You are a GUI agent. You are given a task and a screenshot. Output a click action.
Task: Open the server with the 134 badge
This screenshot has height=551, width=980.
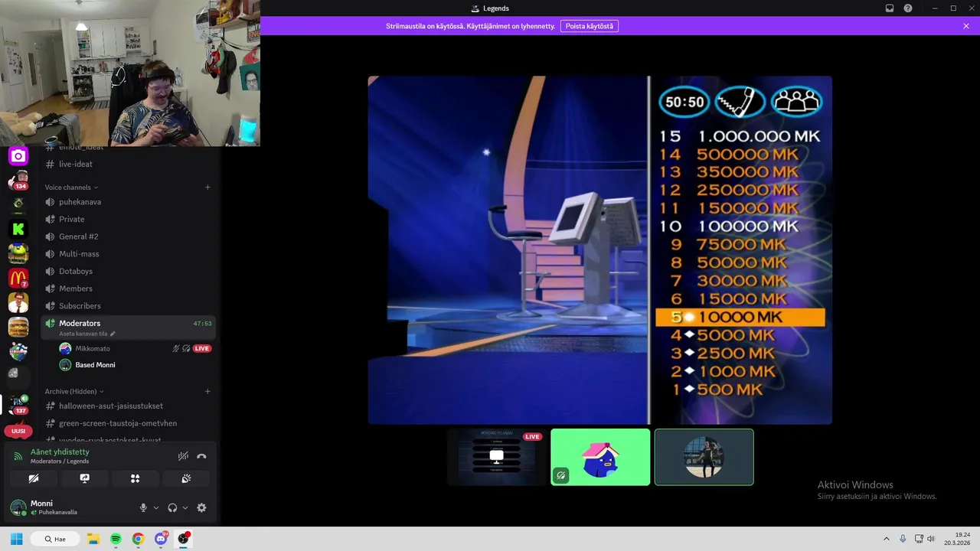(x=18, y=181)
